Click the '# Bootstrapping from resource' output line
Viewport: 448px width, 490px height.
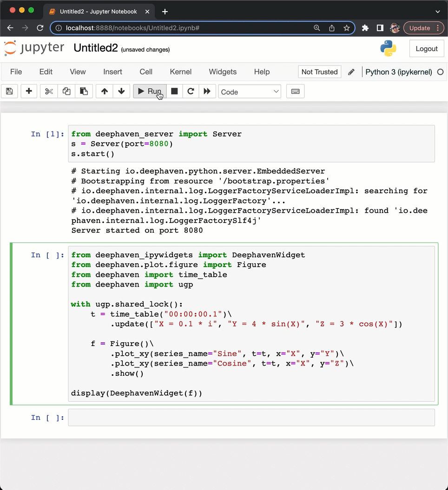[200, 181]
